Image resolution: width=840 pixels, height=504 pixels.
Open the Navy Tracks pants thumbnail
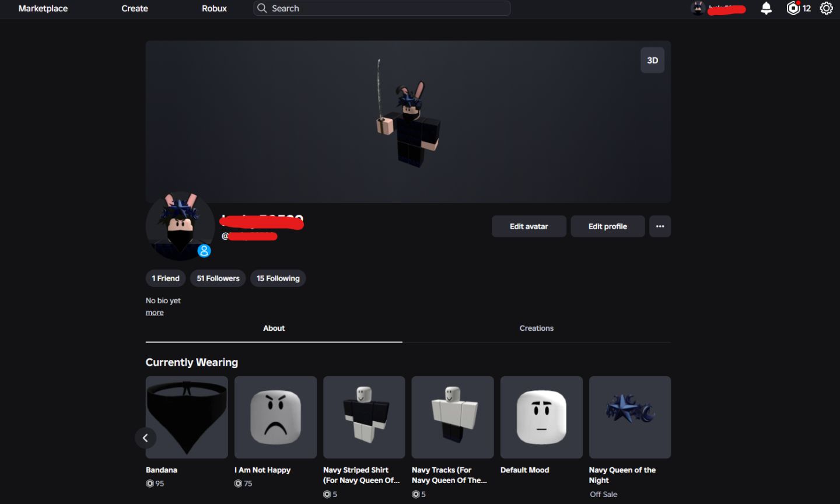coord(453,417)
